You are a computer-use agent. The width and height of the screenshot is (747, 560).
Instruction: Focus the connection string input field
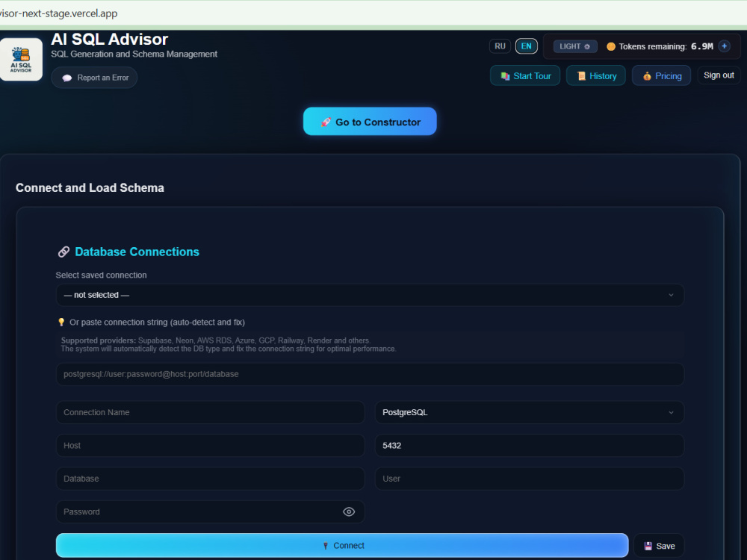371,374
